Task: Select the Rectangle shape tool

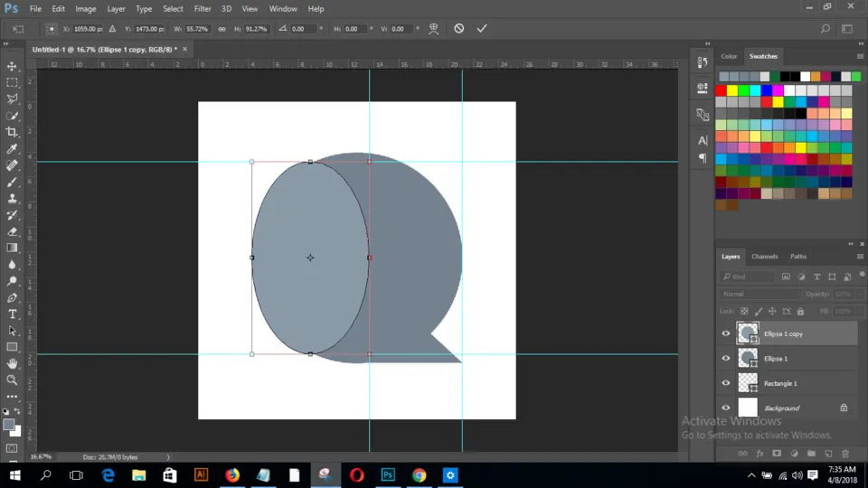Action: [x=12, y=347]
